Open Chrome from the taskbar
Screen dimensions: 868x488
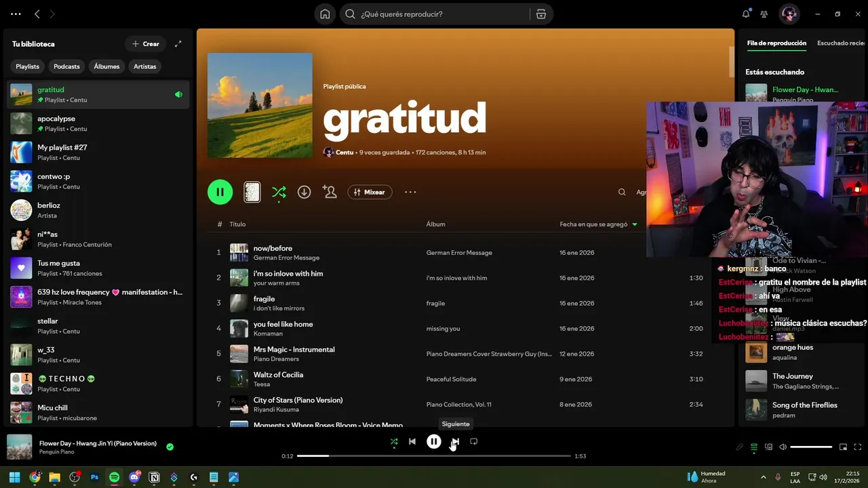pyautogui.click(x=35, y=477)
